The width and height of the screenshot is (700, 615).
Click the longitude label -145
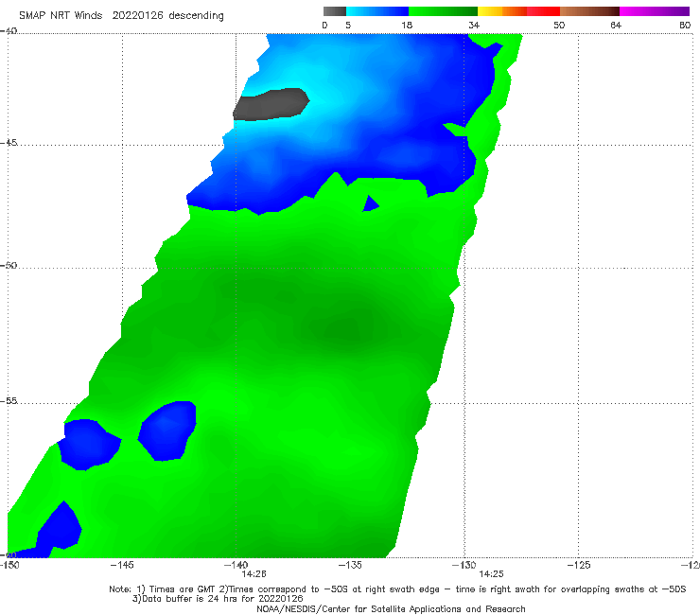(x=122, y=565)
